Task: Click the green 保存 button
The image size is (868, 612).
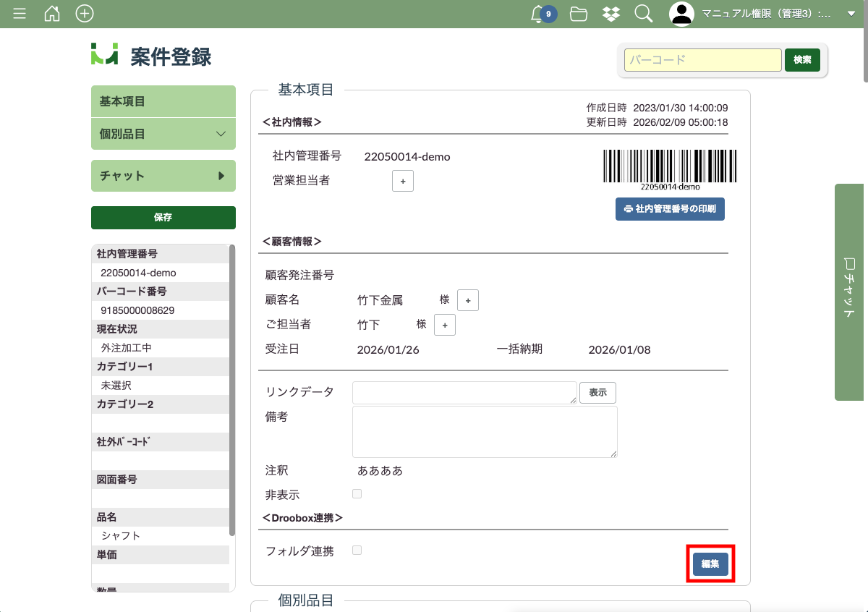Action: (163, 217)
